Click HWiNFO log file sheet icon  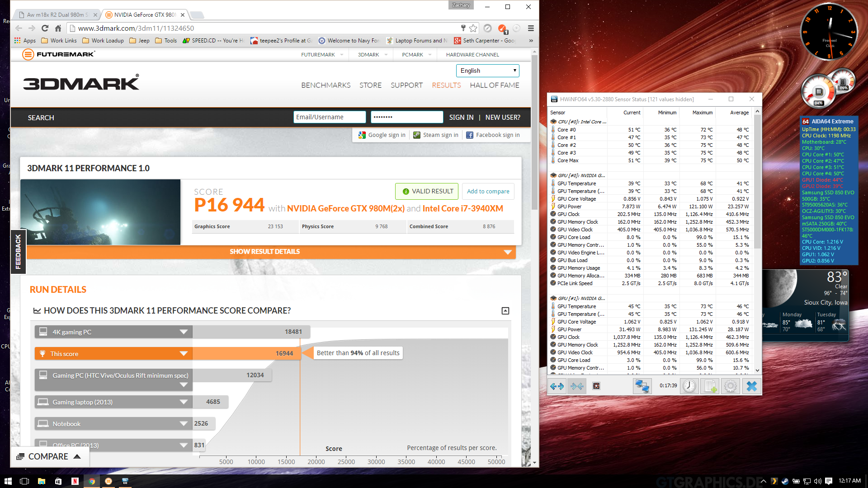[x=710, y=386]
